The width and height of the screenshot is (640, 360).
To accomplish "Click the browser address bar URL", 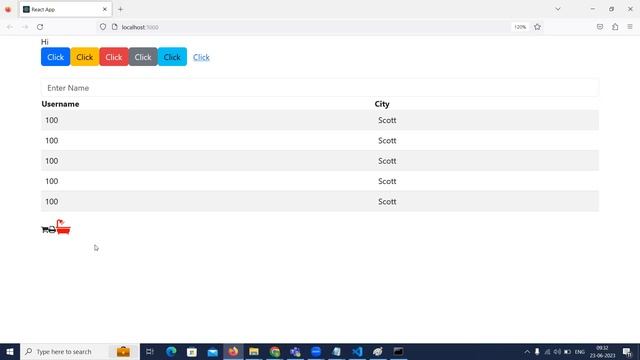I will click(x=140, y=27).
